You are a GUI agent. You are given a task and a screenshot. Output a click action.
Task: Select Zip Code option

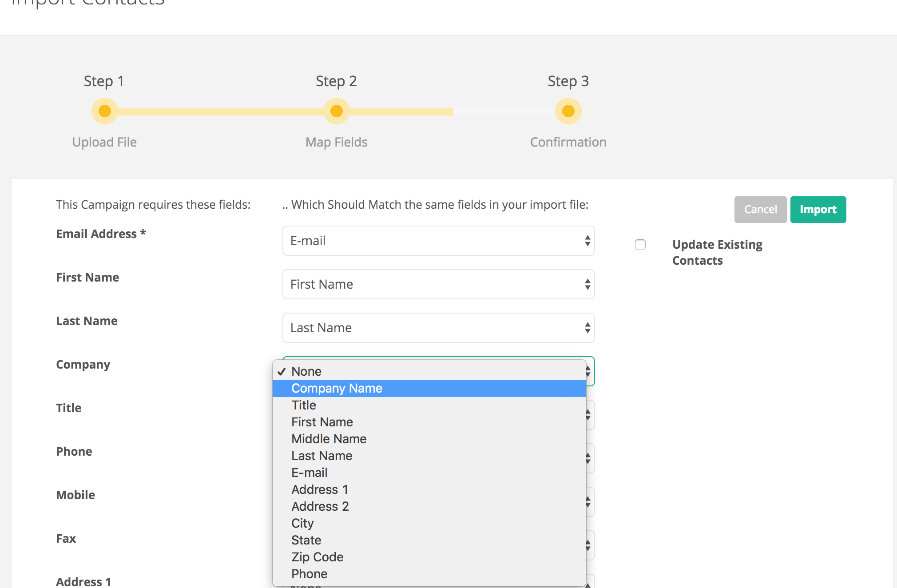pos(317,557)
